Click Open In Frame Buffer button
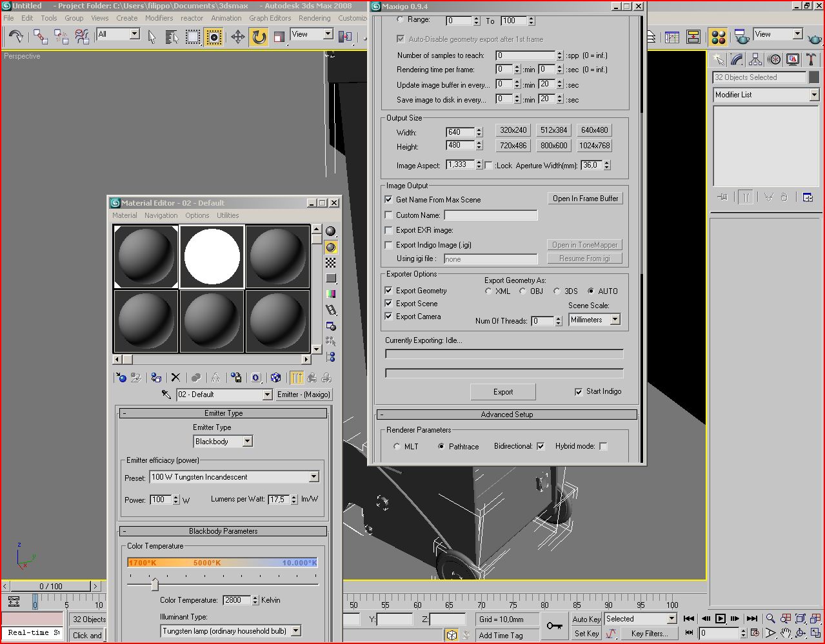 click(585, 199)
